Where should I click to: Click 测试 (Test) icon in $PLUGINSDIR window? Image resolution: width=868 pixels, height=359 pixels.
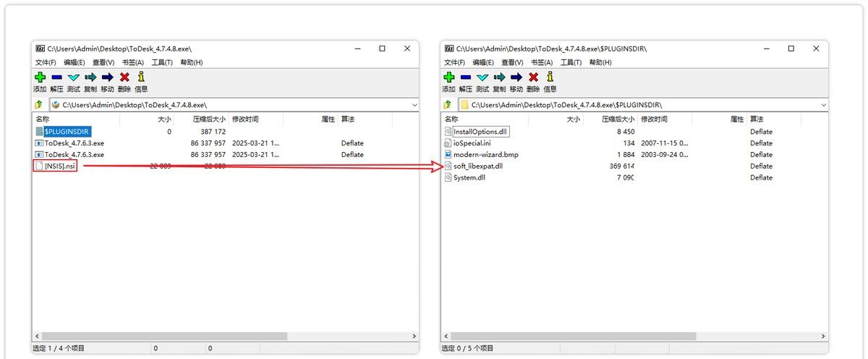tap(482, 77)
